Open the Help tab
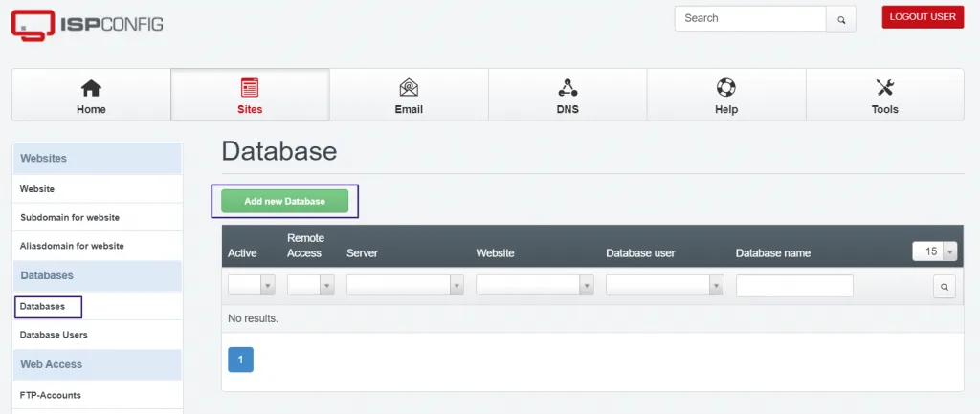980x414 pixels. tap(726, 95)
